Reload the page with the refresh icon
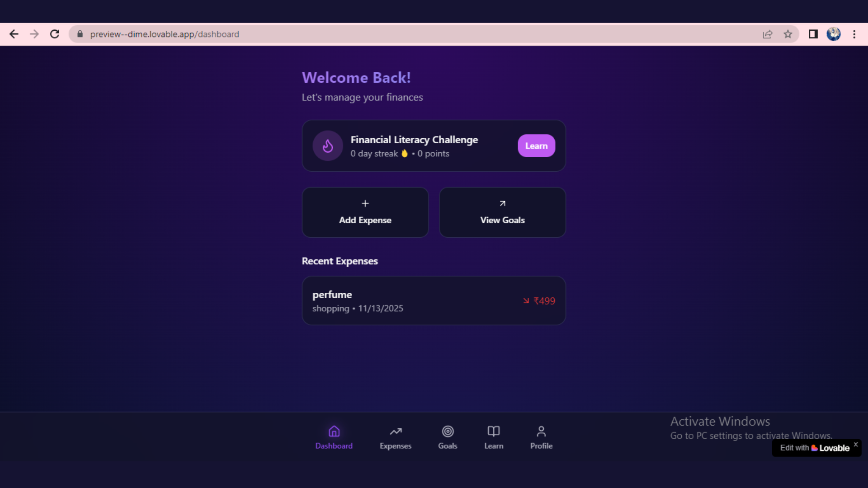 pos(55,34)
